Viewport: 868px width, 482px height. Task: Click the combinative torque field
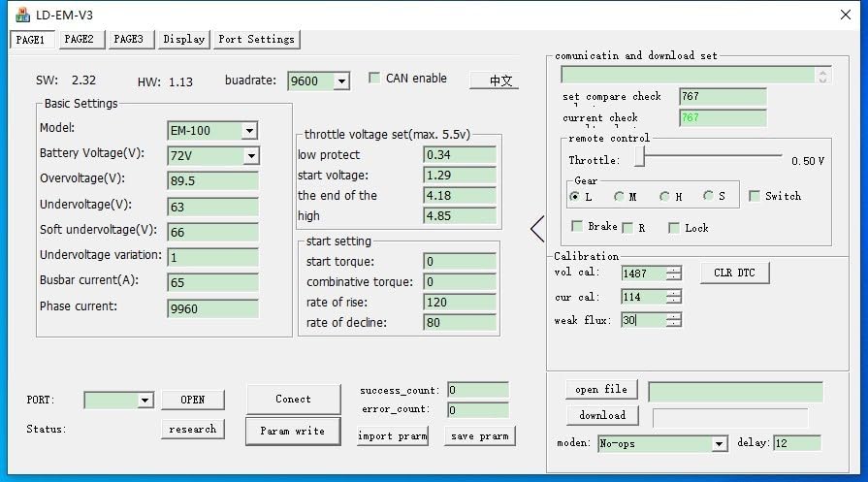460,281
